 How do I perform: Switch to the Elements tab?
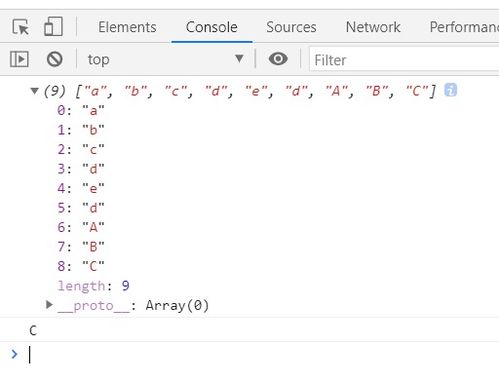pos(127,27)
